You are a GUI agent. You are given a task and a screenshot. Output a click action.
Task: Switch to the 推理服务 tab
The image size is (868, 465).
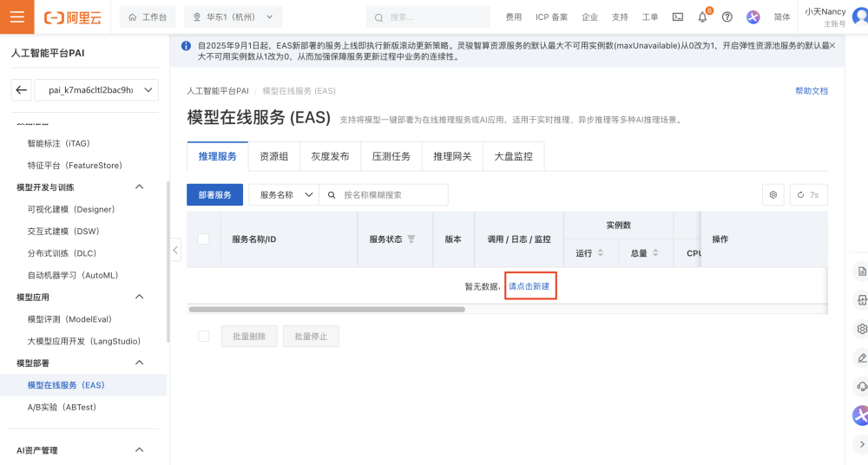pyautogui.click(x=218, y=157)
